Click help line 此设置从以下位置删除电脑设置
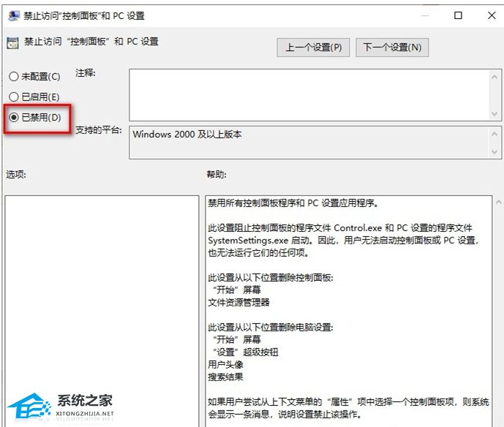This screenshot has width=504, height=427. [x=271, y=327]
